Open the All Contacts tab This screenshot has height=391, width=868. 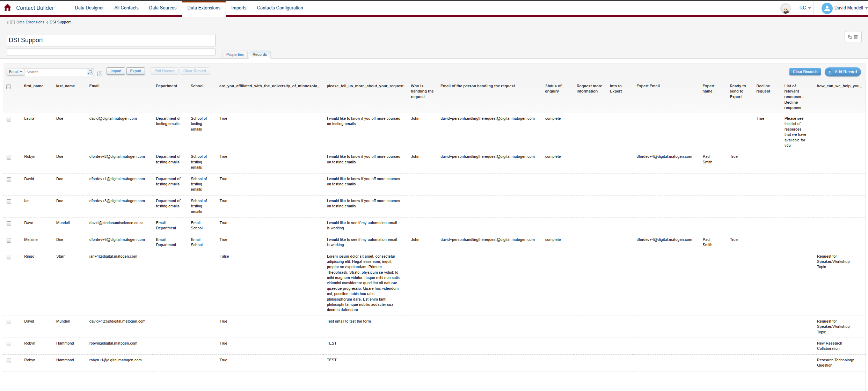click(126, 8)
